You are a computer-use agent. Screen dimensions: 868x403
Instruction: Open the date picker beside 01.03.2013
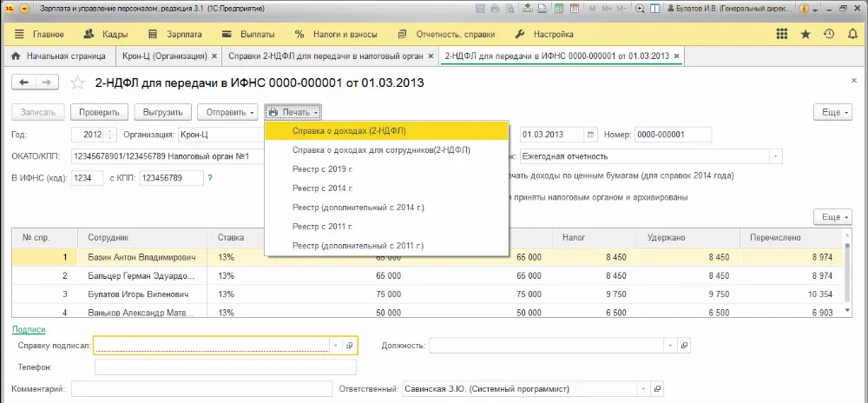point(590,135)
